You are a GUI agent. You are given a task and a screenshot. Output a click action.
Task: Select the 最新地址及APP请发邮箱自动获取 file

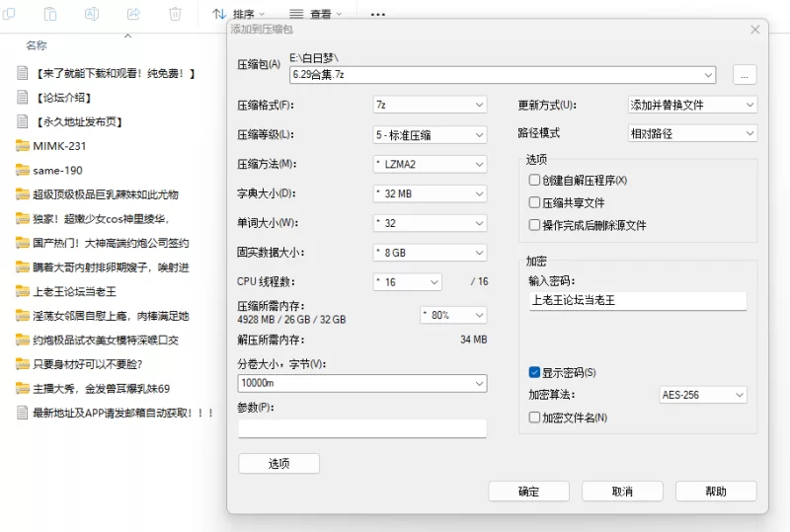[116, 414]
